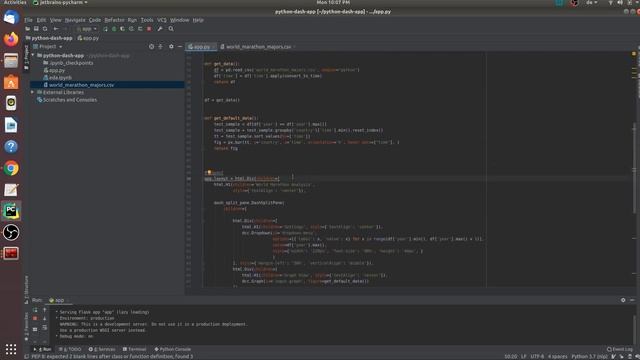The width and height of the screenshot is (640, 360).
Task: Click the Save All toolbar icon
Action: [36, 29]
